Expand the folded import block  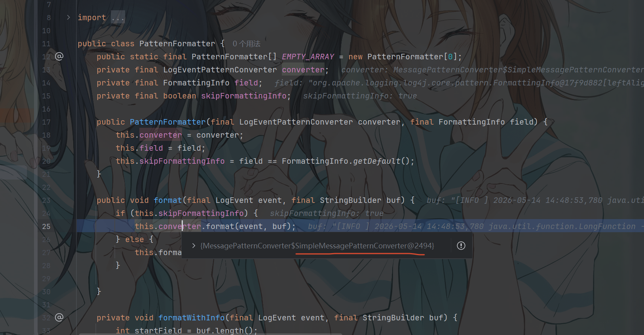(68, 17)
